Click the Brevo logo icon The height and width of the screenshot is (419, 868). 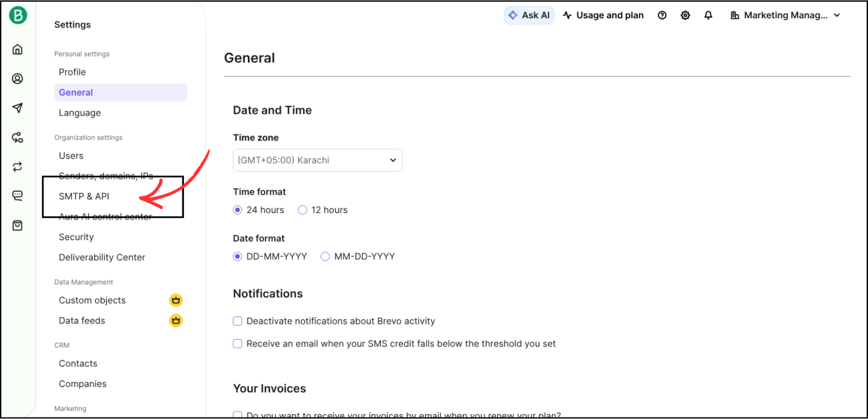[17, 15]
